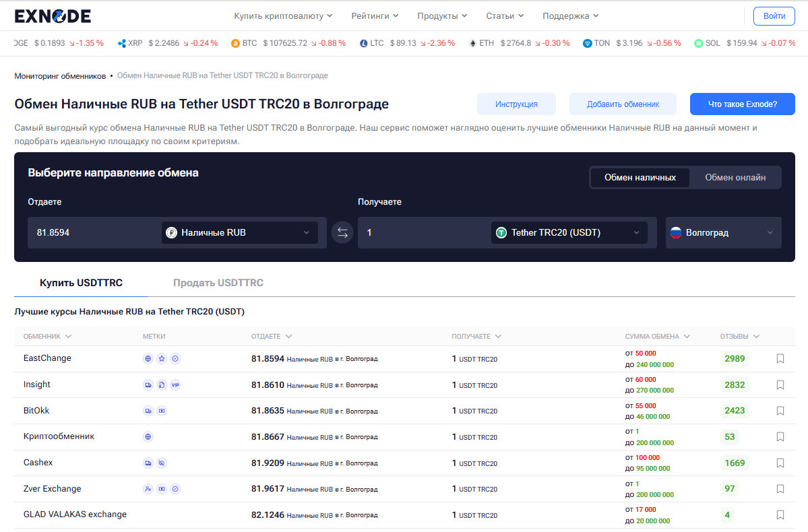
Task: Click the globe tag icon for Криптообменник
Action: pos(148,437)
